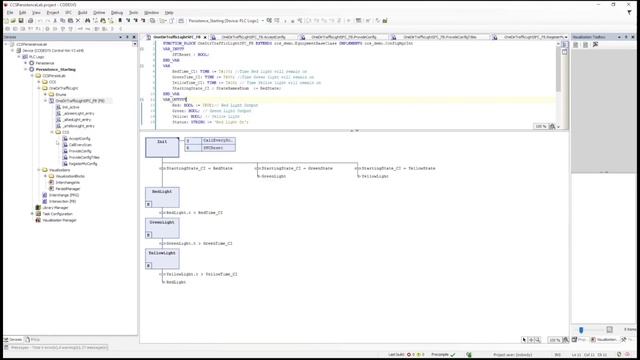640x360 pixels.
Task: Click the Login icon beside application selector
Action: (x=269, y=20)
